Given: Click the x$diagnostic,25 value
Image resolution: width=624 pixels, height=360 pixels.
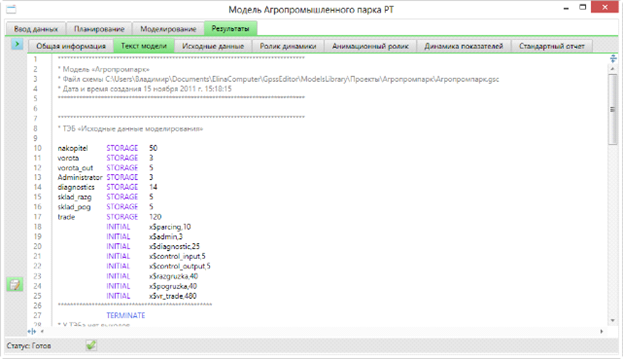Looking at the screenshot, I should [x=174, y=247].
